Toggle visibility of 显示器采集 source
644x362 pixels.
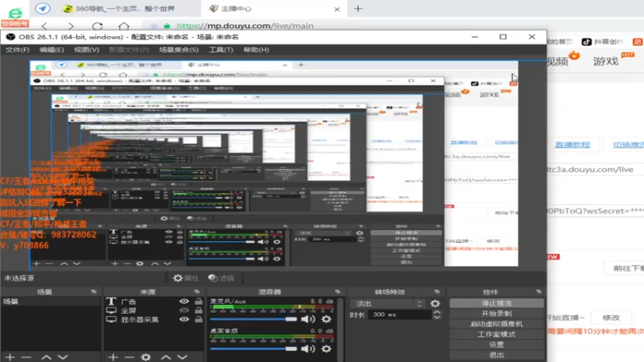[184, 319]
